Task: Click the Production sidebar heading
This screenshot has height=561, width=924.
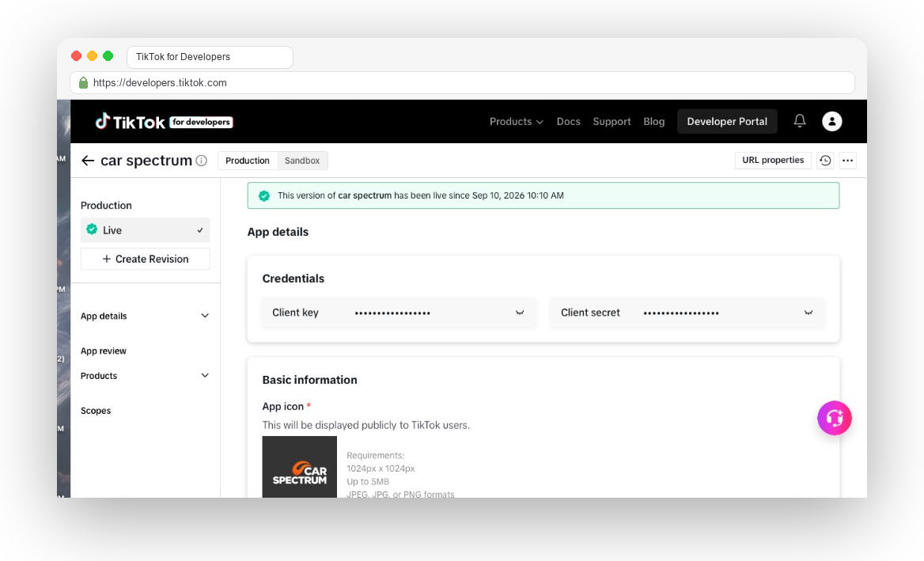Action: click(106, 205)
